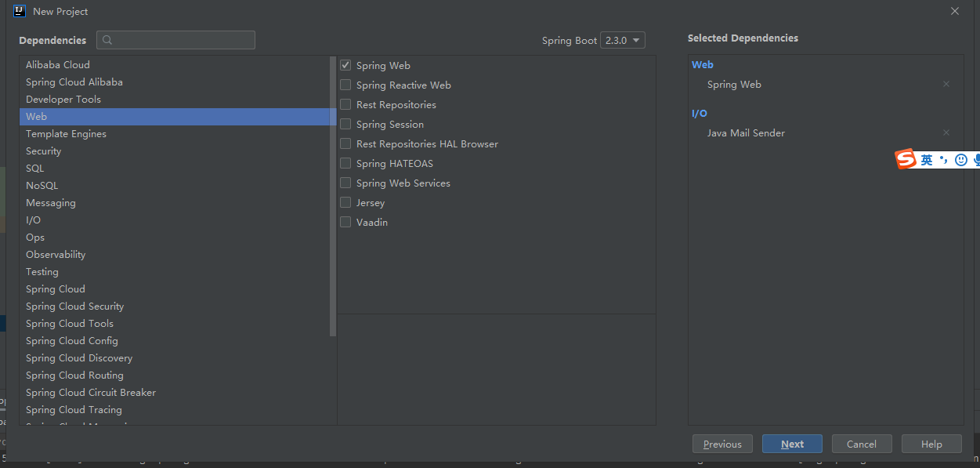Select the Testing category
Screen dimensions: 980x468
tap(175, 271)
